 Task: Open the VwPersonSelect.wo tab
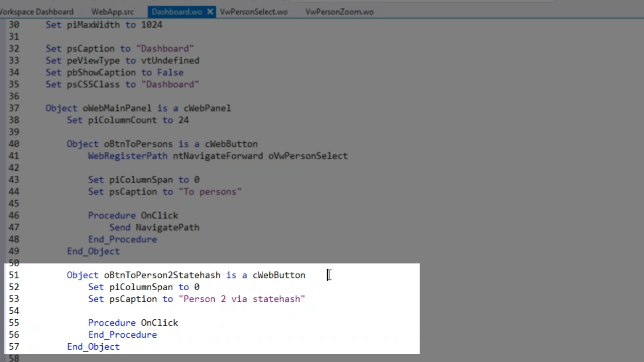(x=254, y=12)
